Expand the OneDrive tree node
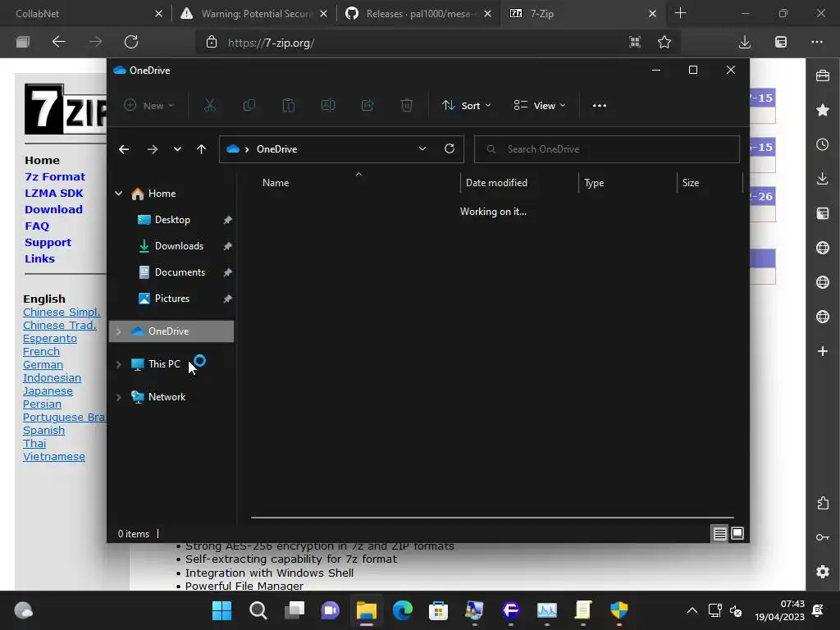Screen dimensions: 840x630 coord(118,331)
